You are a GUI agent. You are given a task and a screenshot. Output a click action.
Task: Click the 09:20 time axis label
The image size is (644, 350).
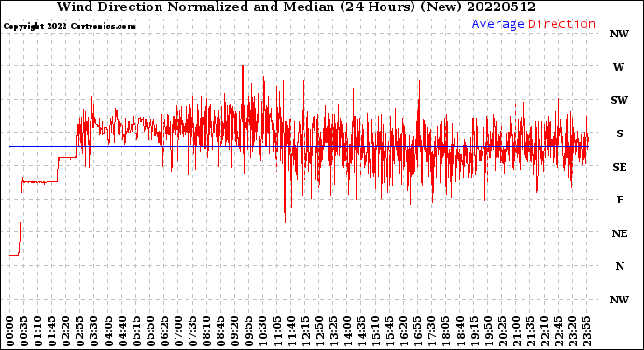click(x=235, y=331)
